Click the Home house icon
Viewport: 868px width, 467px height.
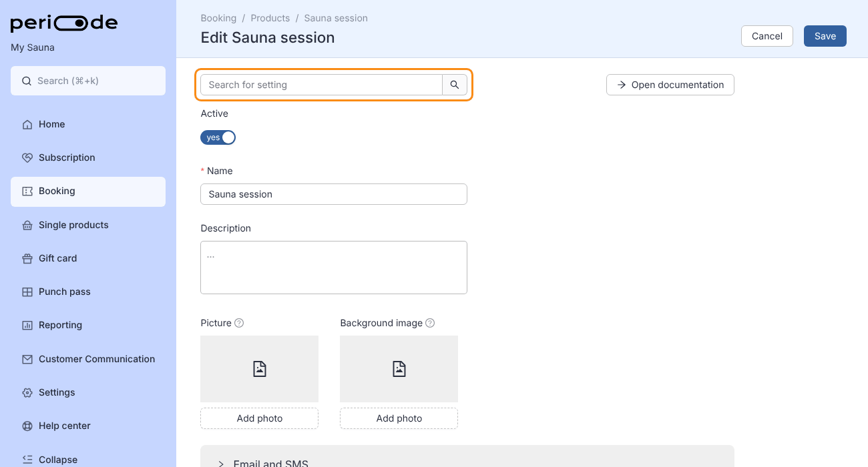click(27, 124)
